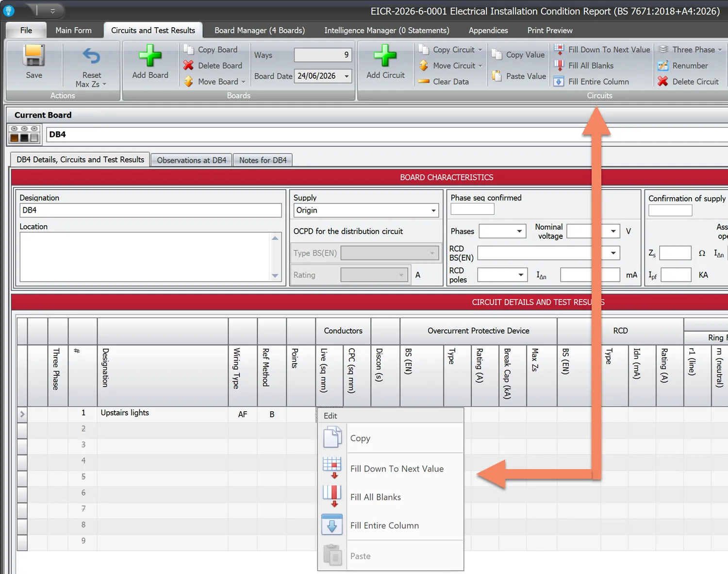Click the application logo in title bar

coord(9,11)
